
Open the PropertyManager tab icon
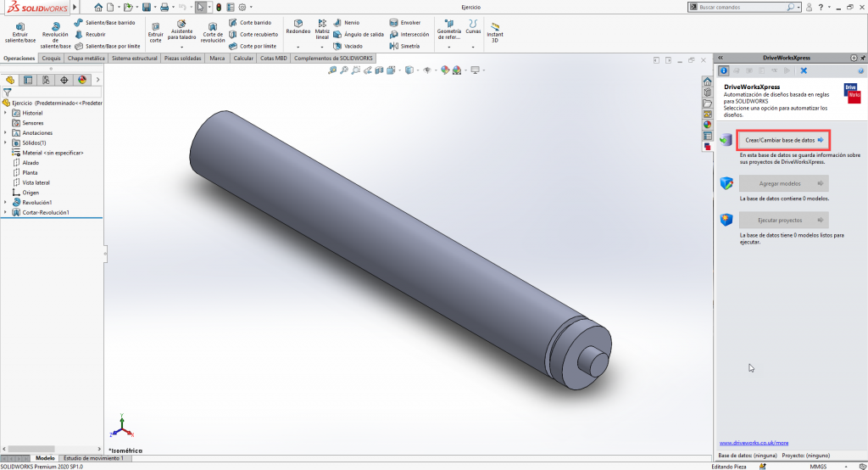pos(28,80)
